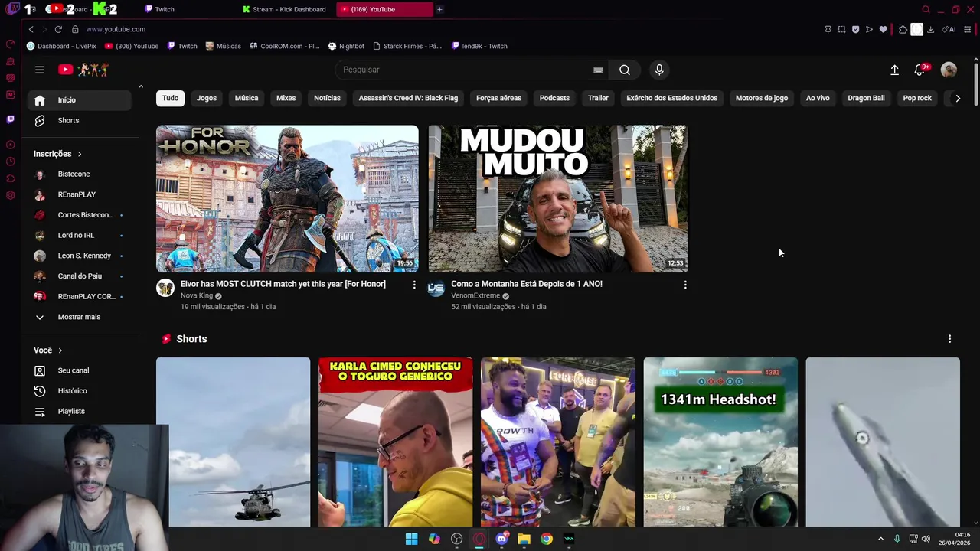Click the Windows Start button
This screenshot has height=551, width=980.
point(411,539)
